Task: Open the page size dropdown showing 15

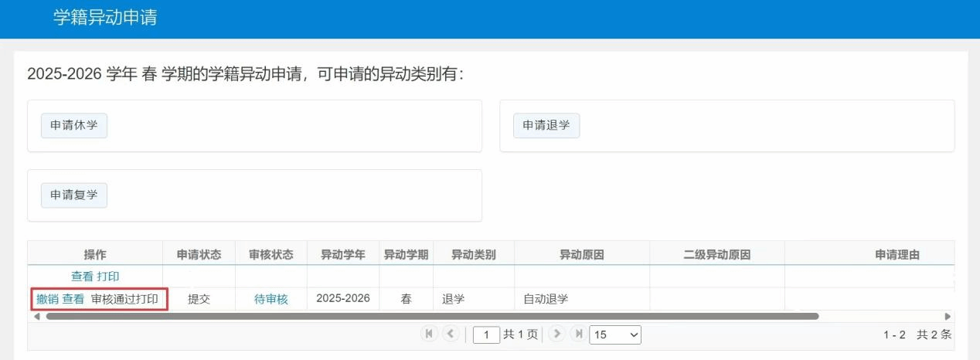Action: tap(614, 335)
